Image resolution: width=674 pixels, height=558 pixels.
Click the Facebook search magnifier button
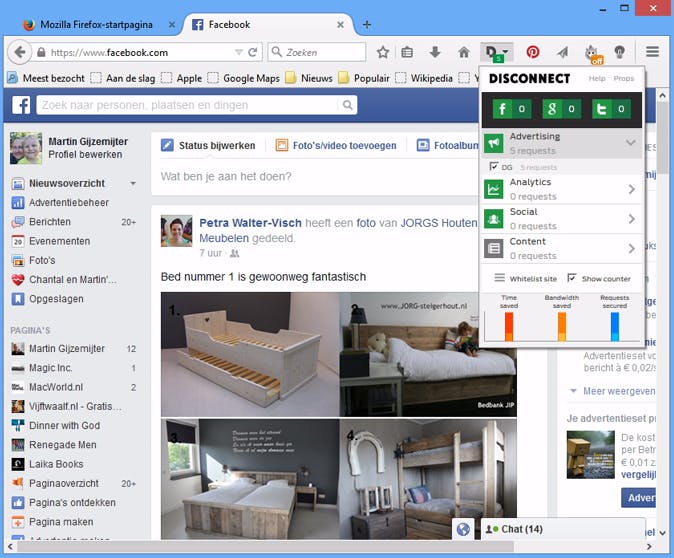[x=347, y=105]
